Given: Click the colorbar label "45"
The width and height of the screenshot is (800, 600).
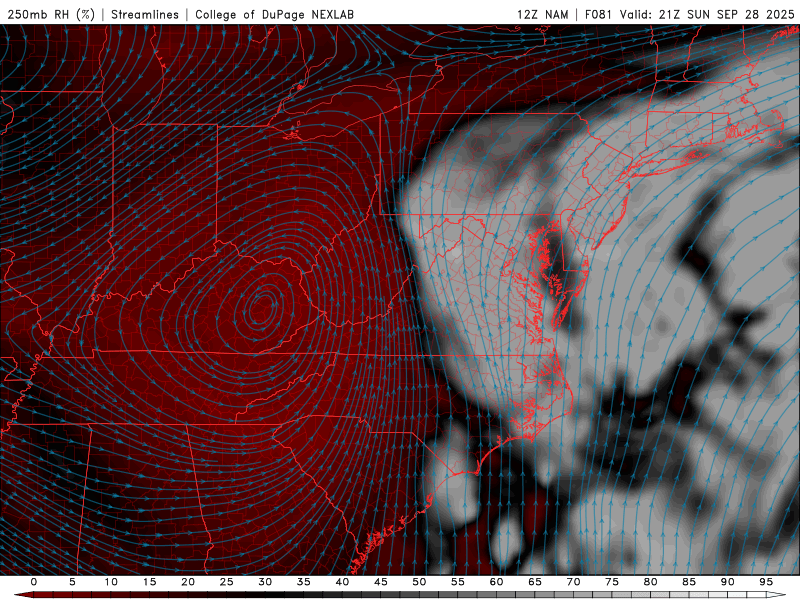Looking at the screenshot, I should coord(381,582).
